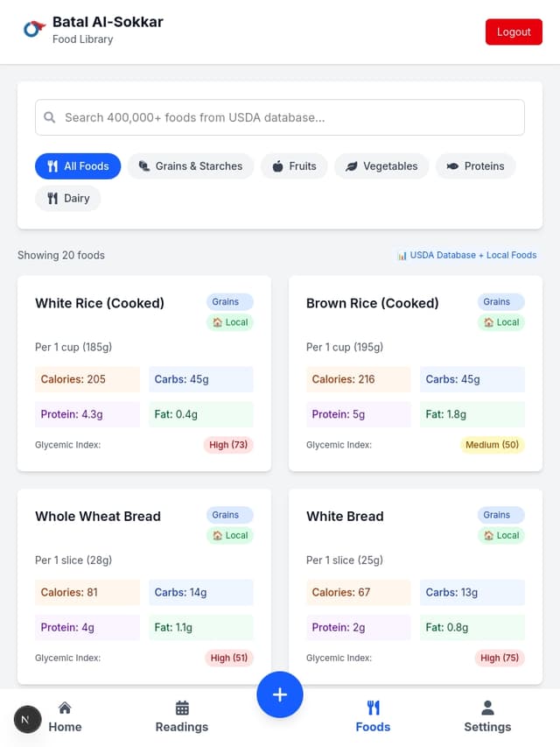Open the White Rice (Cooked) card
The height and width of the screenshot is (747, 560).
coord(144,373)
